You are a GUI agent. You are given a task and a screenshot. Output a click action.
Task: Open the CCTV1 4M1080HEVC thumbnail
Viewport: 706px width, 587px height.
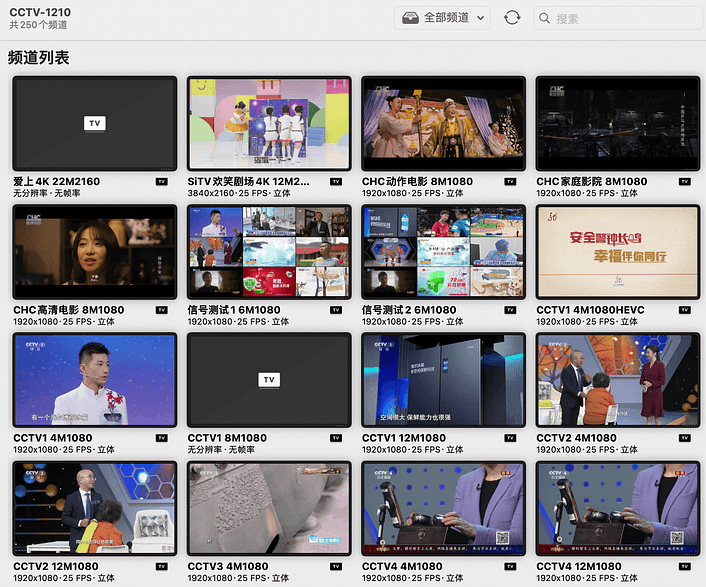pyautogui.click(x=618, y=252)
